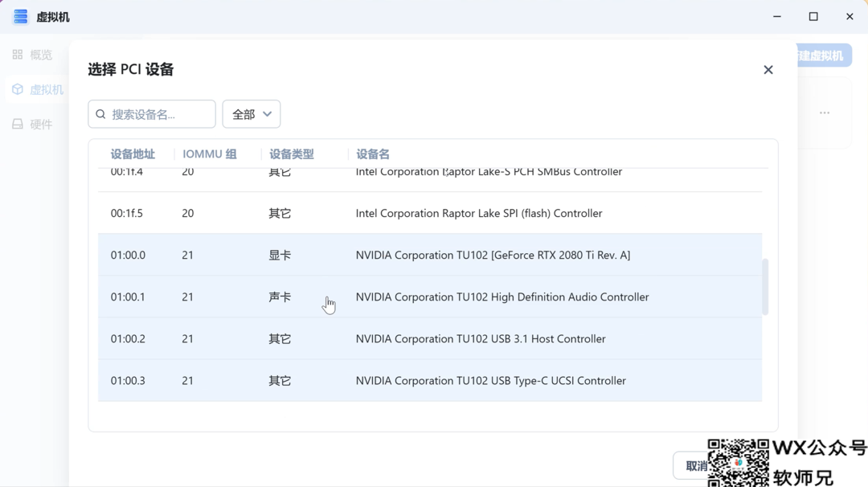
Task: Click the 声卡 device type cell
Action: [x=280, y=297]
